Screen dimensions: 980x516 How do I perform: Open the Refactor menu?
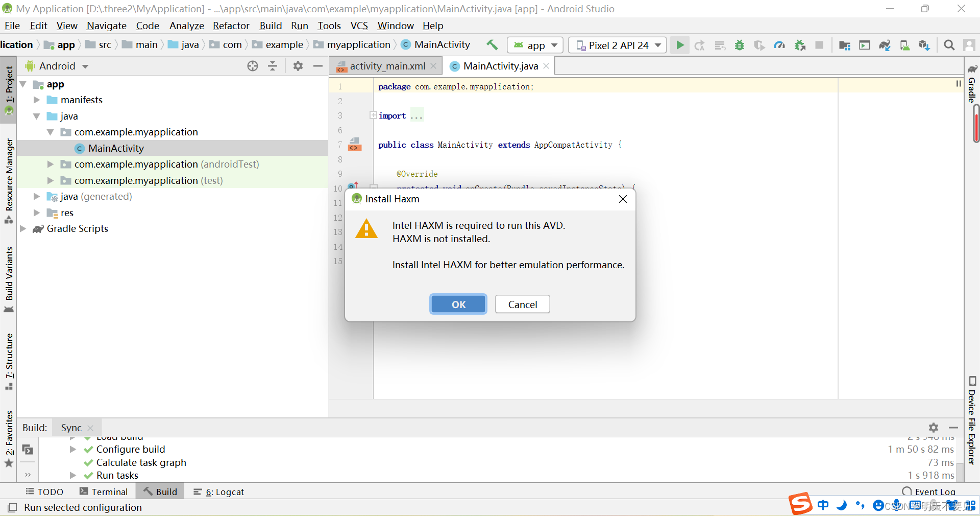click(231, 26)
